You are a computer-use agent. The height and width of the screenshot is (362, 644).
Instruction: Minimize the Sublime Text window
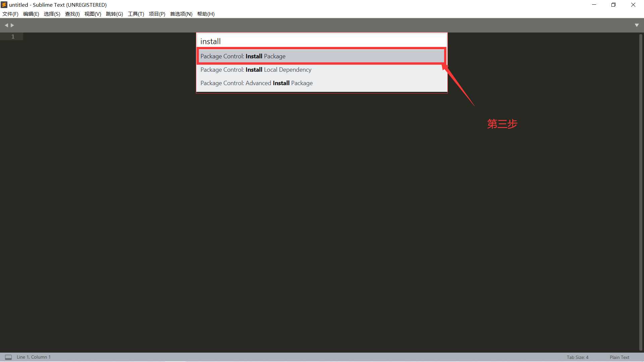pyautogui.click(x=594, y=5)
